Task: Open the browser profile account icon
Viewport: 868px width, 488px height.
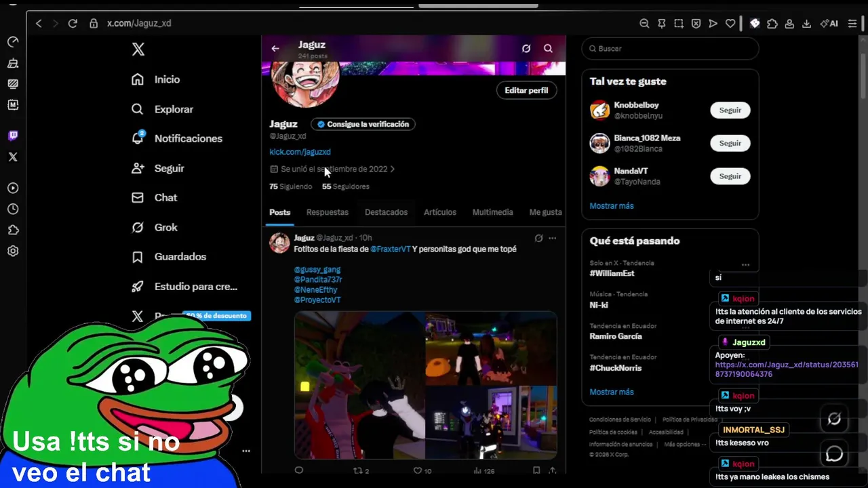Action: click(x=789, y=23)
